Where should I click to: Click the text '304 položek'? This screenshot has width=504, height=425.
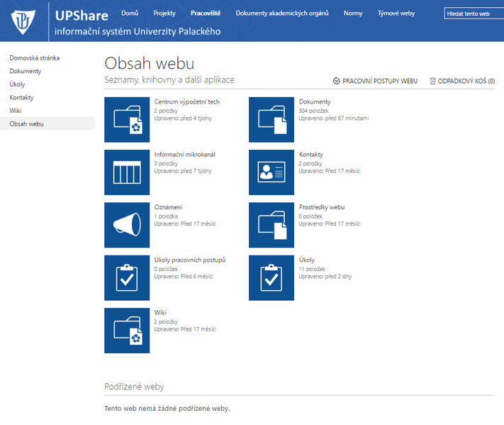[x=313, y=111]
